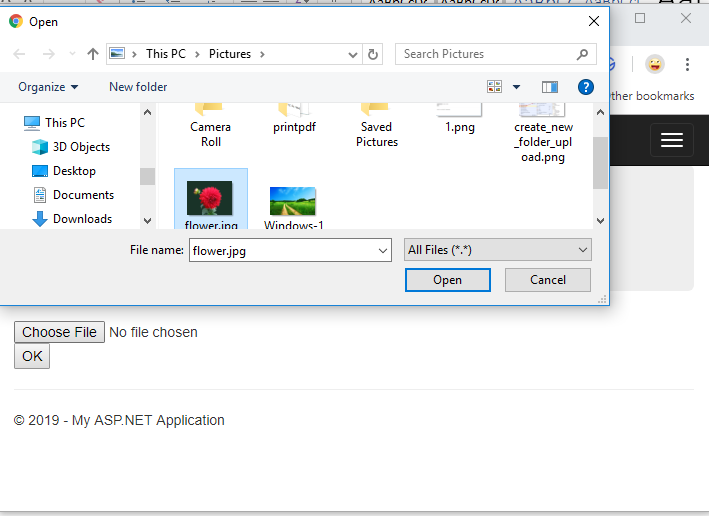Click the change view icon
Image resolution: width=709 pixels, height=516 pixels.
(x=494, y=87)
